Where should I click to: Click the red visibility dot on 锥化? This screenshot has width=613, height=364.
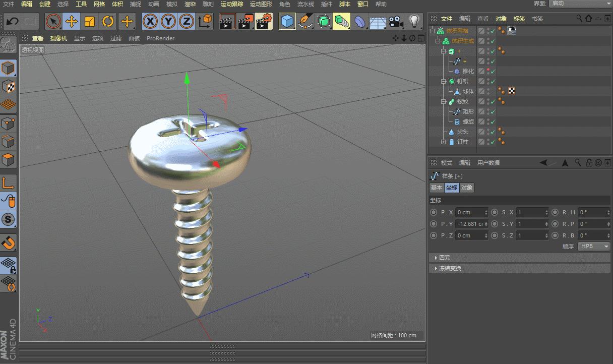[488, 70]
